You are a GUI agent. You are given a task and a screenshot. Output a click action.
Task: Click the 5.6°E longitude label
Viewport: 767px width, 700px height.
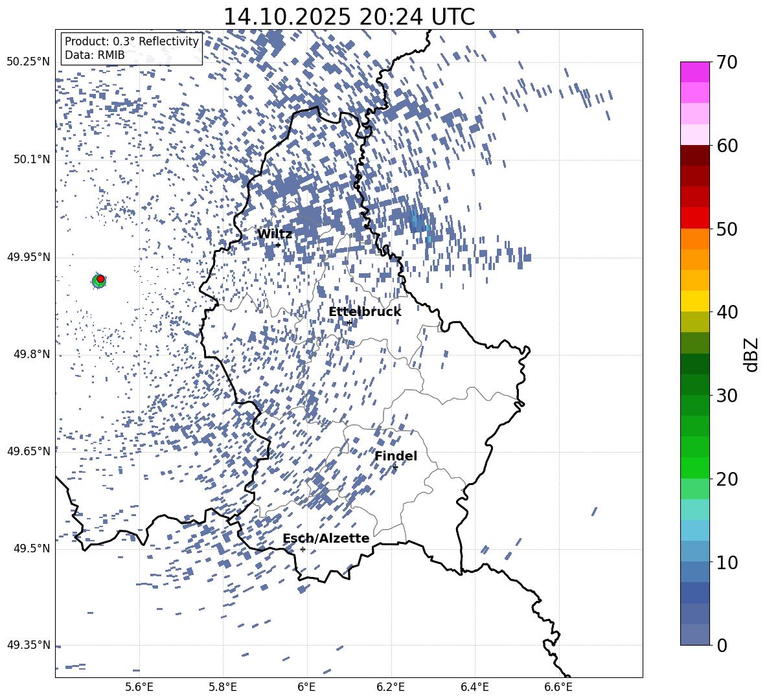[x=139, y=687]
